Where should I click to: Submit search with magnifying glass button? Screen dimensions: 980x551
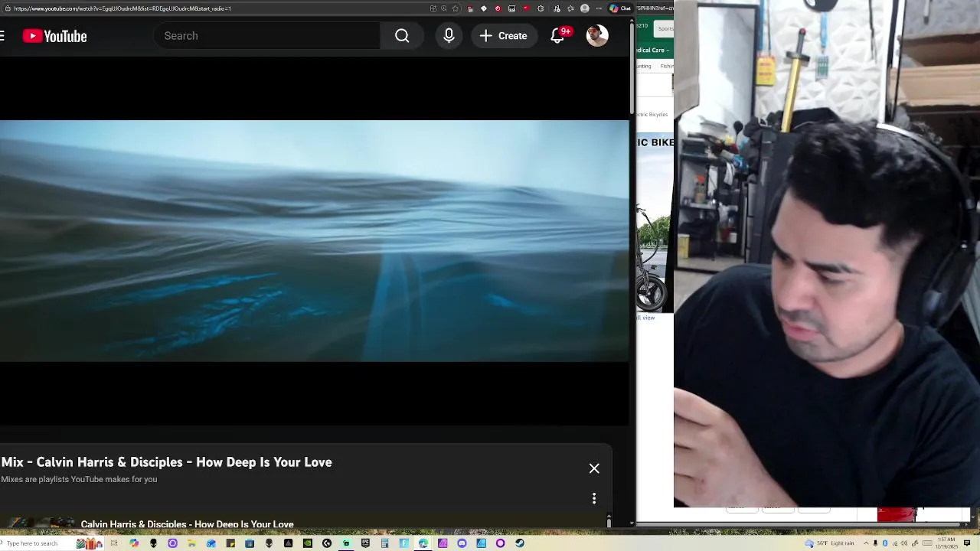coord(402,36)
